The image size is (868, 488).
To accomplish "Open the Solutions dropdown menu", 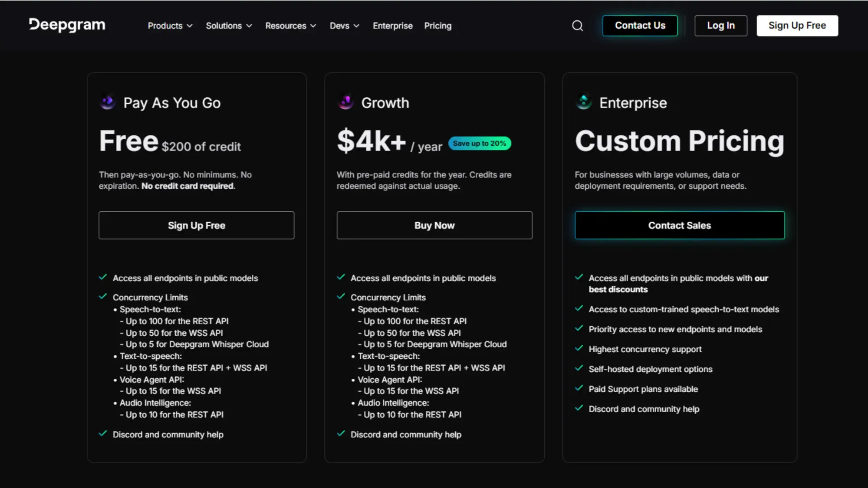I will tap(229, 26).
